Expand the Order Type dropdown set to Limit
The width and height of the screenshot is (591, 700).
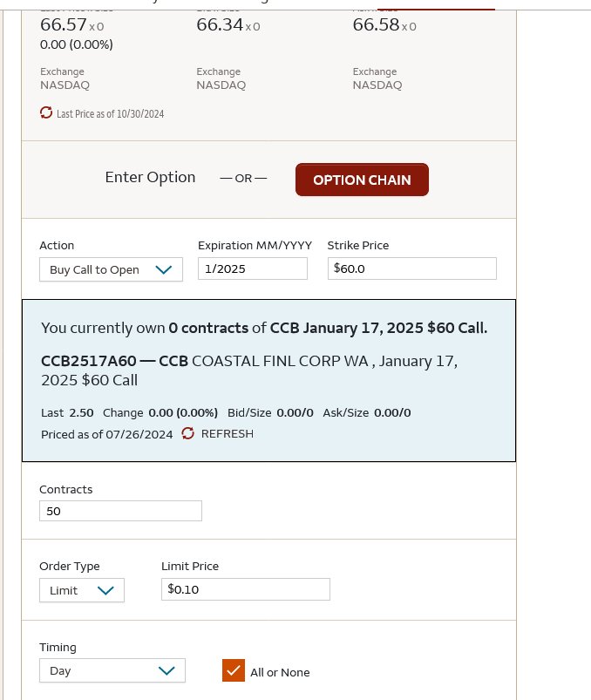pos(82,590)
